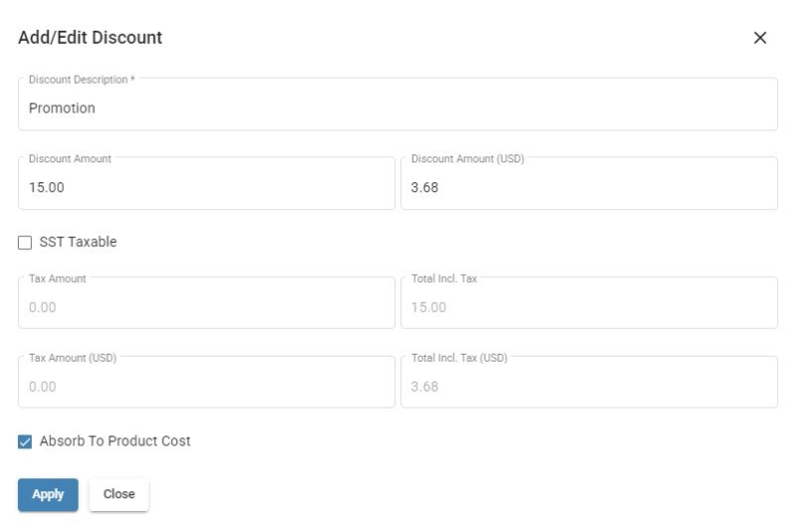Select the disabled Tax Amount field
Screen dimensions: 797x532
[206, 303]
